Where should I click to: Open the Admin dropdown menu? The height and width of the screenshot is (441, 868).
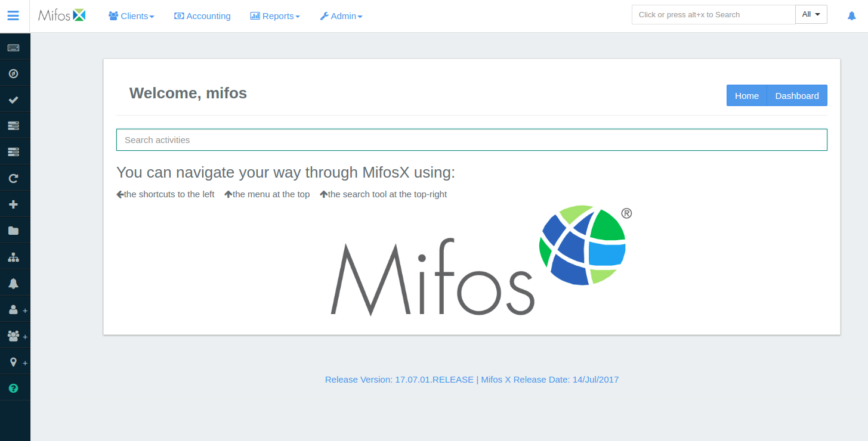341,16
